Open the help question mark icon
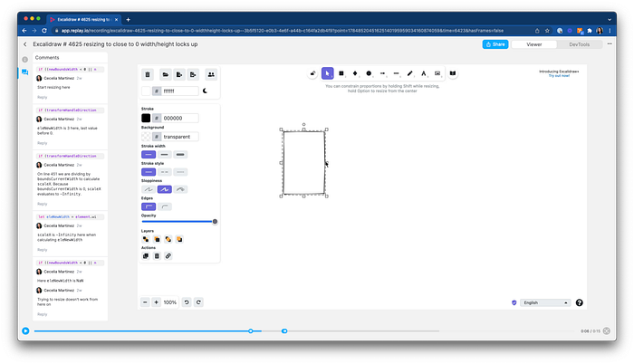The height and width of the screenshot is (364, 634). (579, 302)
